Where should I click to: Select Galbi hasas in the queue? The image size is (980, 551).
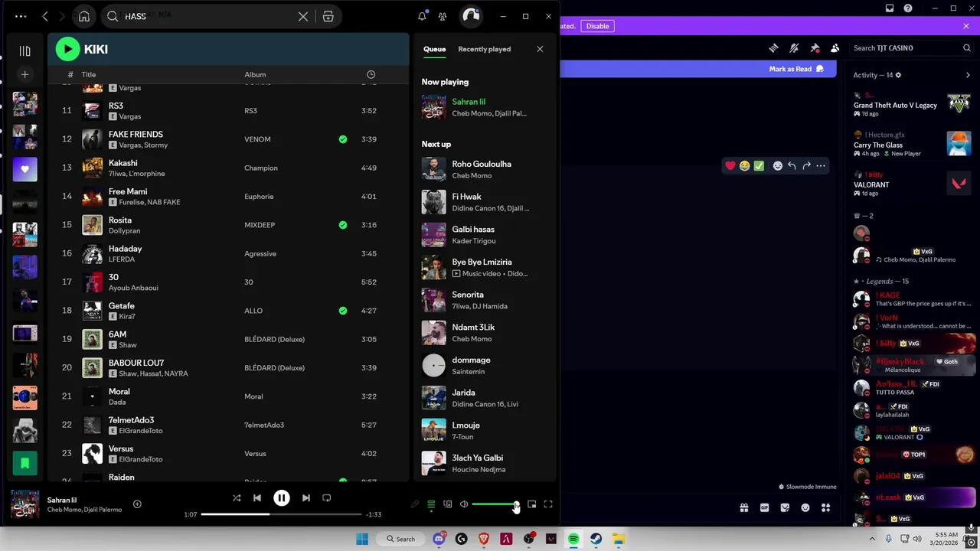coord(484,235)
